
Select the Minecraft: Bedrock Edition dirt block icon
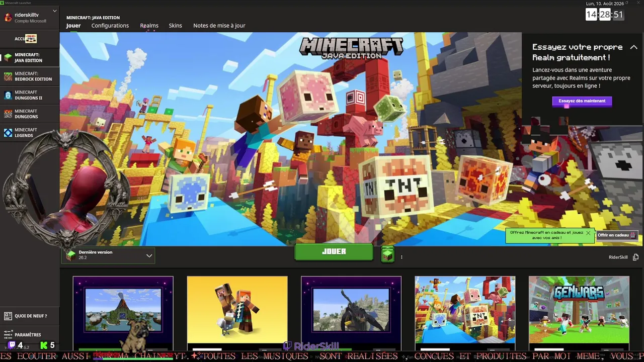point(8,76)
